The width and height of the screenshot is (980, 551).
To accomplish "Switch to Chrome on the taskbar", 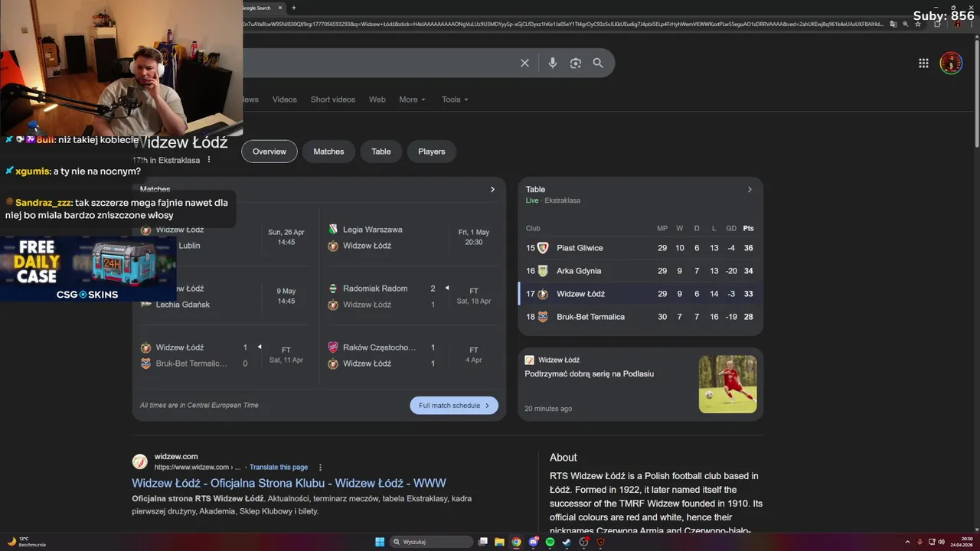I will tap(516, 542).
